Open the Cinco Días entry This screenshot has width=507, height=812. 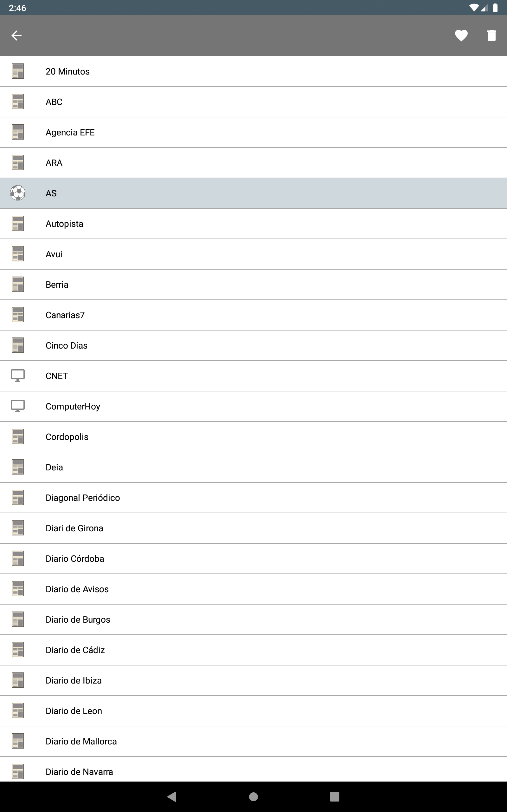point(253,346)
